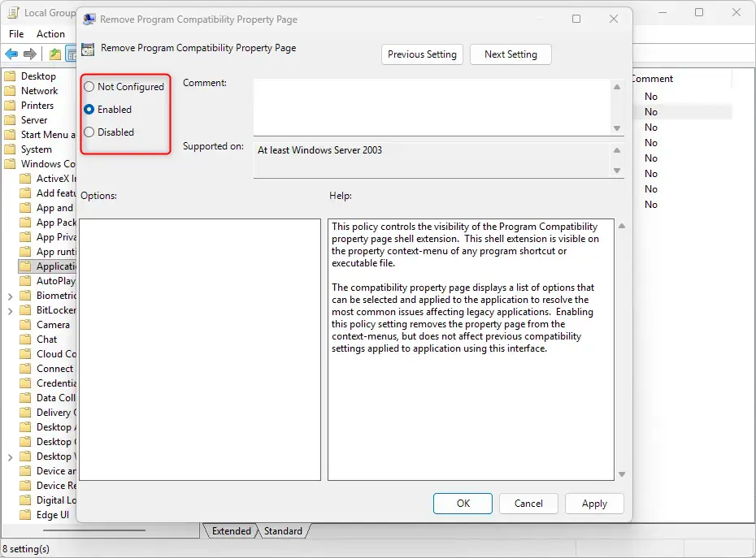Go to Next Setting
Viewport: 756px width, 558px height.
pyautogui.click(x=511, y=54)
